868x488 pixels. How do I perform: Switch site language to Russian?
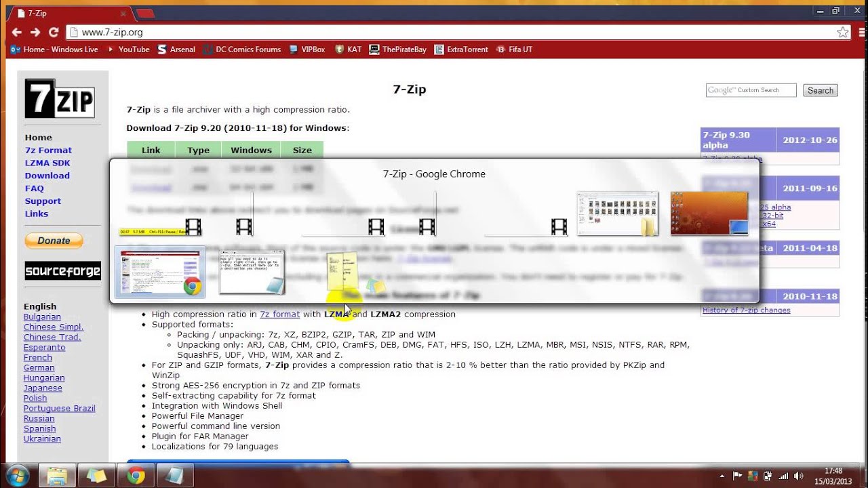39,419
